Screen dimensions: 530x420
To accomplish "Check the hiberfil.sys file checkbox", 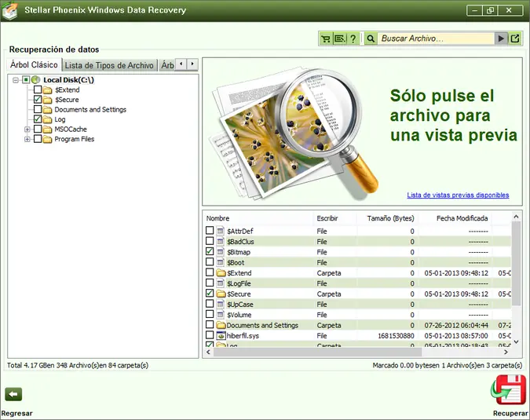I will [x=210, y=335].
